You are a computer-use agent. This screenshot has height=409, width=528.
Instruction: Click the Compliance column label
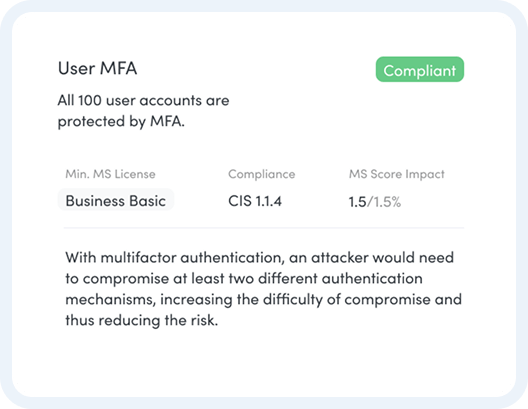[x=261, y=174]
